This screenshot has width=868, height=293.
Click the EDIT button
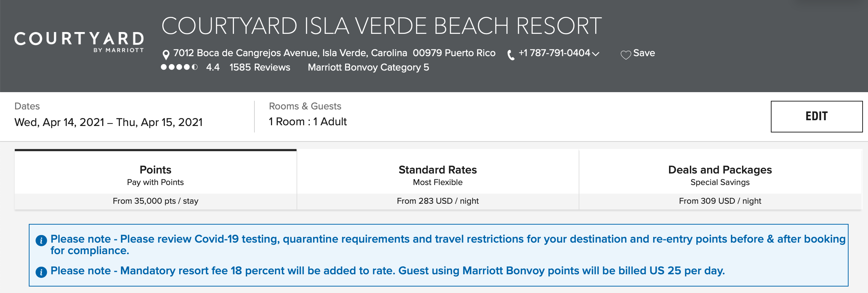pos(817,116)
